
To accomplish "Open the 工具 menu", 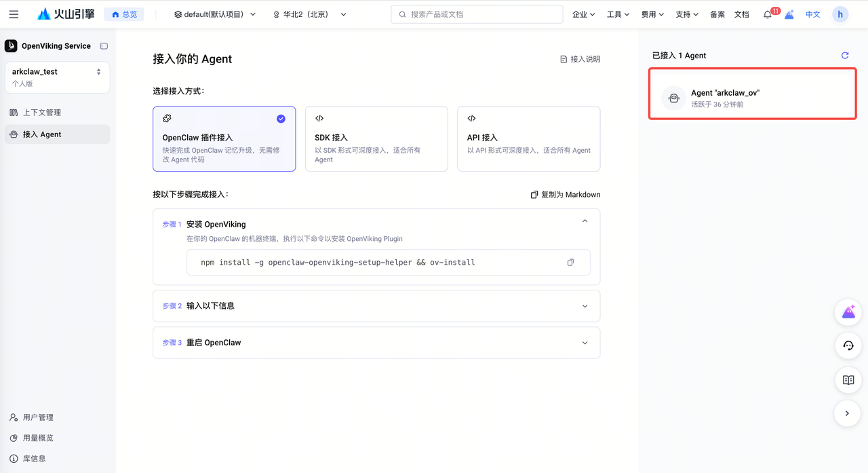I will 618,14.
